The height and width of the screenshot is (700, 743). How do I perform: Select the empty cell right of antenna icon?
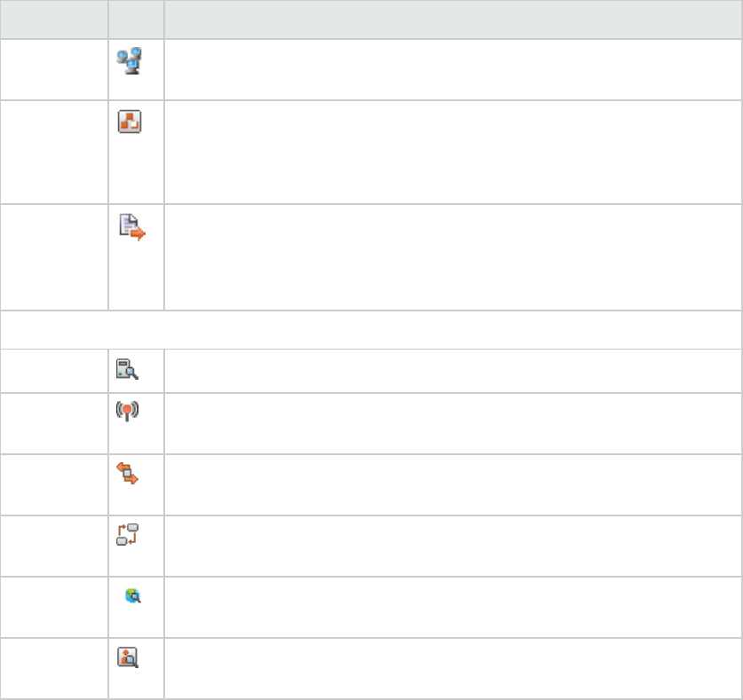click(453, 423)
